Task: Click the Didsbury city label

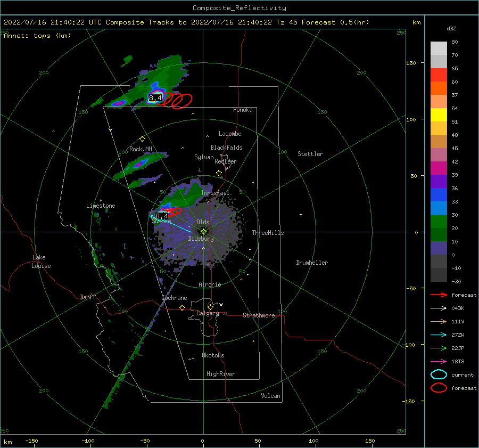Action: pos(201,239)
